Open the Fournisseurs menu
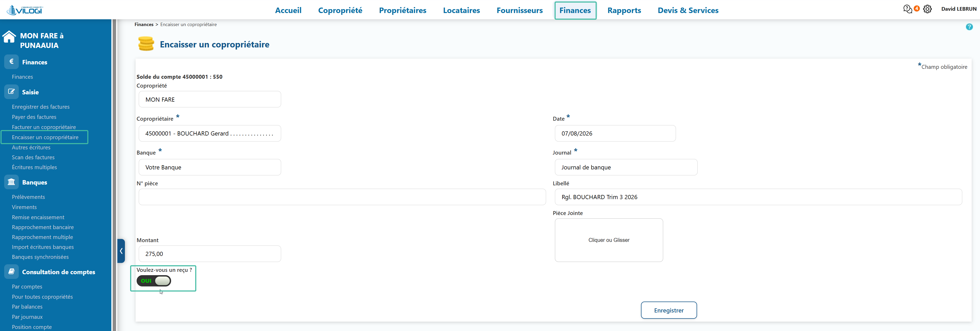 tap(520, 10)
